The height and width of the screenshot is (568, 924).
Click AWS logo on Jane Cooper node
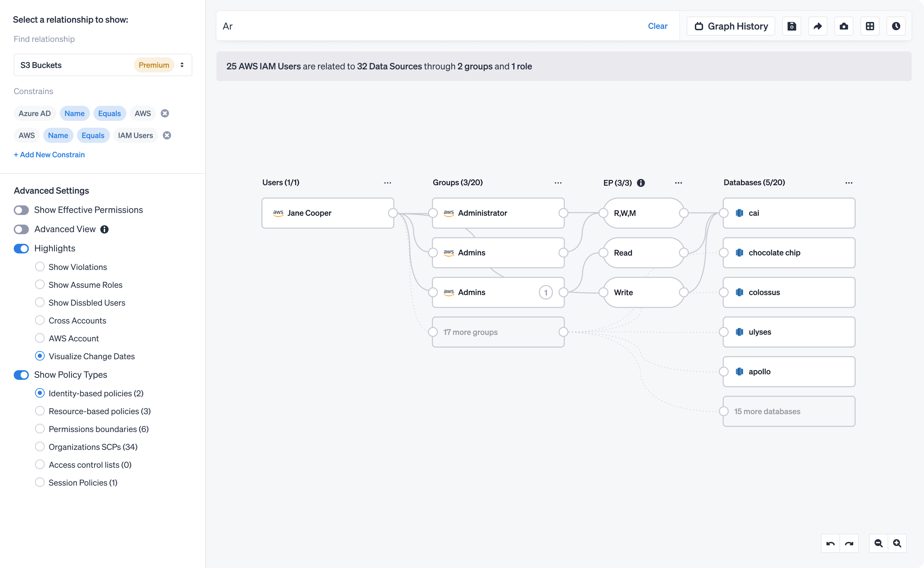(x=278, y=213)
